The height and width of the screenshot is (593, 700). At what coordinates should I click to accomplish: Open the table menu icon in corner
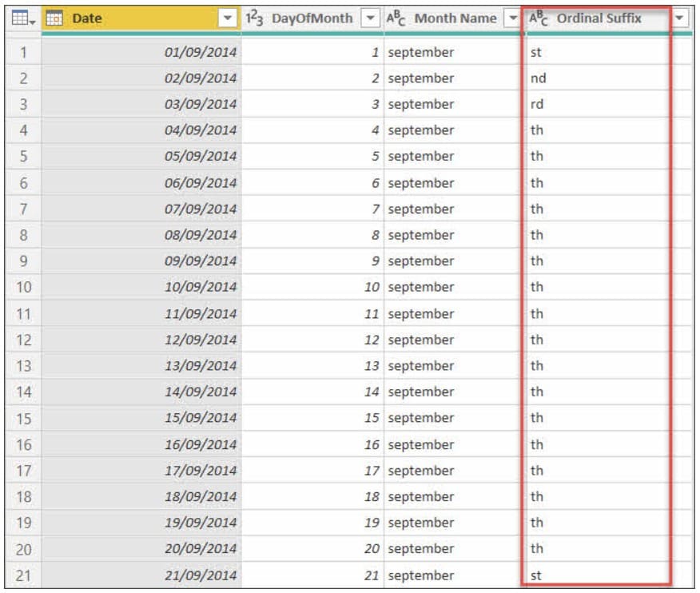(23, 18)
